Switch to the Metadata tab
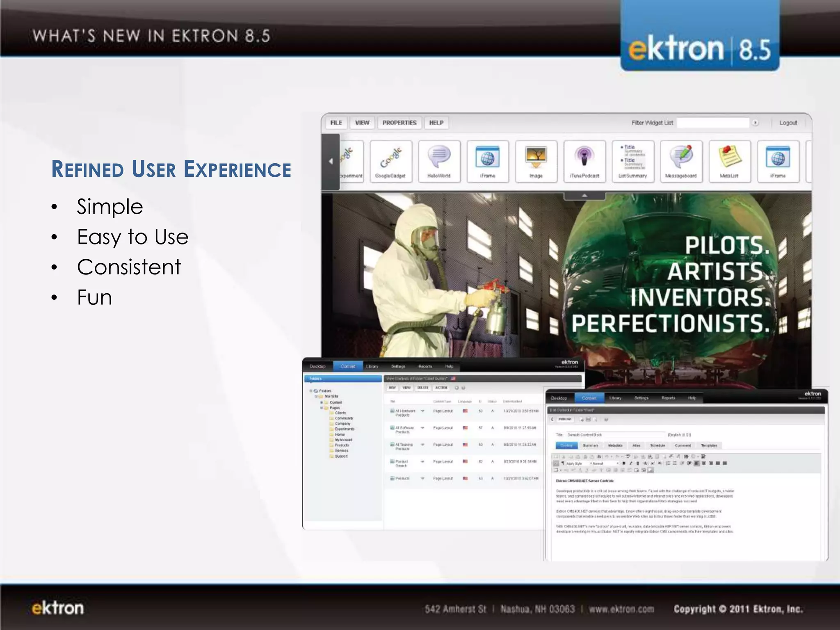 615,445
